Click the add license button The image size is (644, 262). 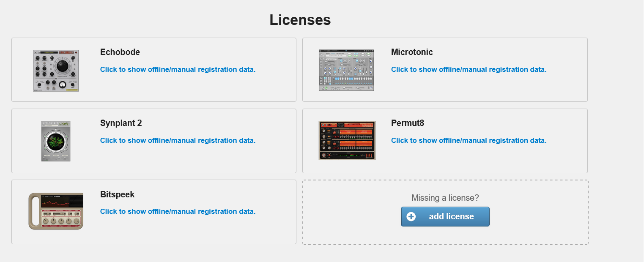pyautogui.click(x=445, y=217)
